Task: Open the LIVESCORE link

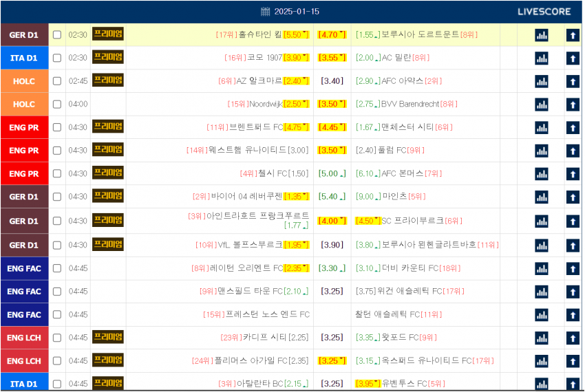Action: (544, 12)
